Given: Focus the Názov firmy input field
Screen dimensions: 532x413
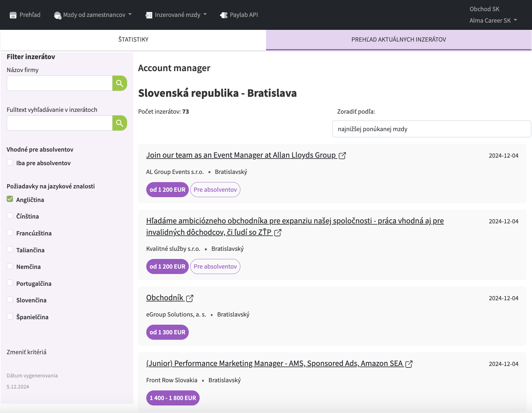Looking at the screenshot, I should coord(60,83).
